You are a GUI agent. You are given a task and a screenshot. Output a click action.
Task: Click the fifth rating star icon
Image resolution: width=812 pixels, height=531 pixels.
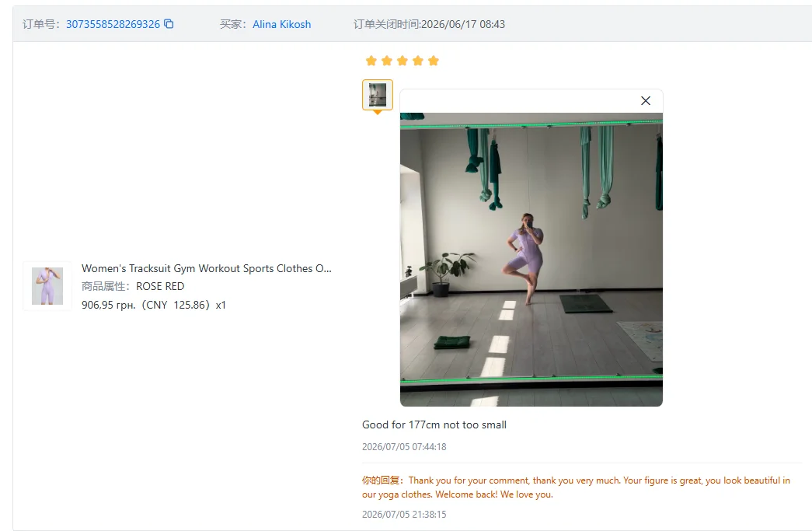434,61
